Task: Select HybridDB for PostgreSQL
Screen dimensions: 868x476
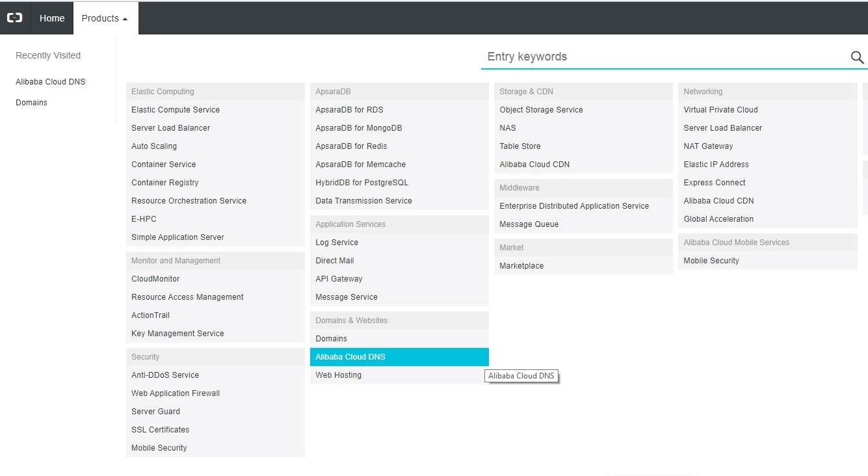Action: pyautogui.click(x=399, y=183)
